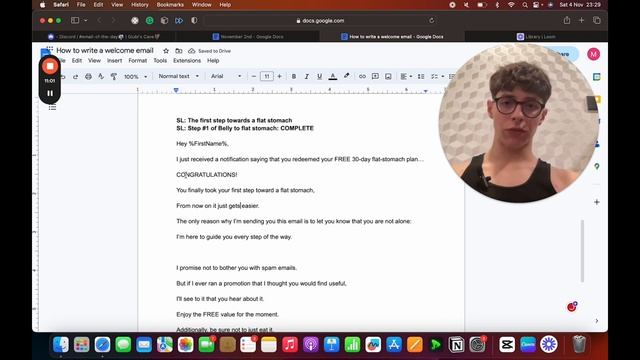The image size is (640, 360).
Task: Open Music app from the Dock
Action: point(290,345)
